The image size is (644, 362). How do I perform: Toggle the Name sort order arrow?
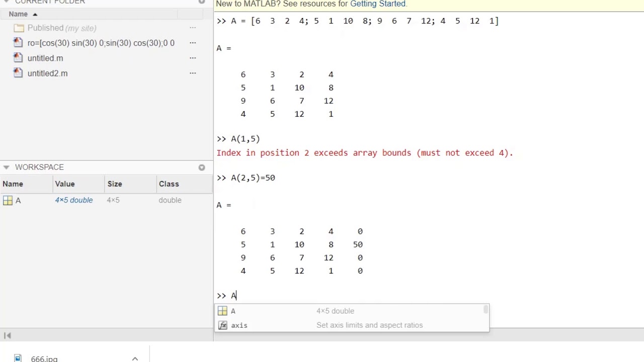(x=35, y=14)
